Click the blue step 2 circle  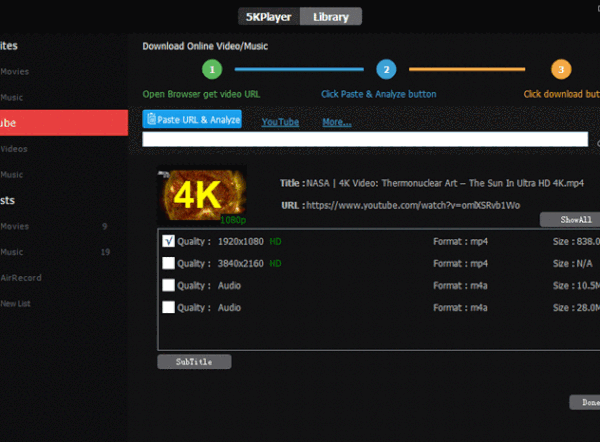pyautogui.click(x=386, y=70)
